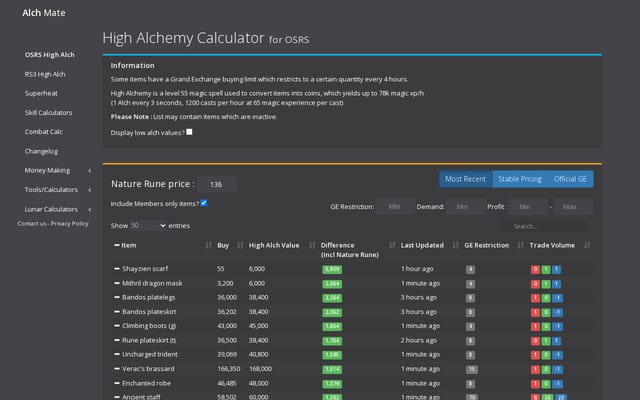The width and height of the screenshot is (640, 400).
Task: Expand the Uncharged trident row icon
Action: pyautogui.click(x=117, y=354)
